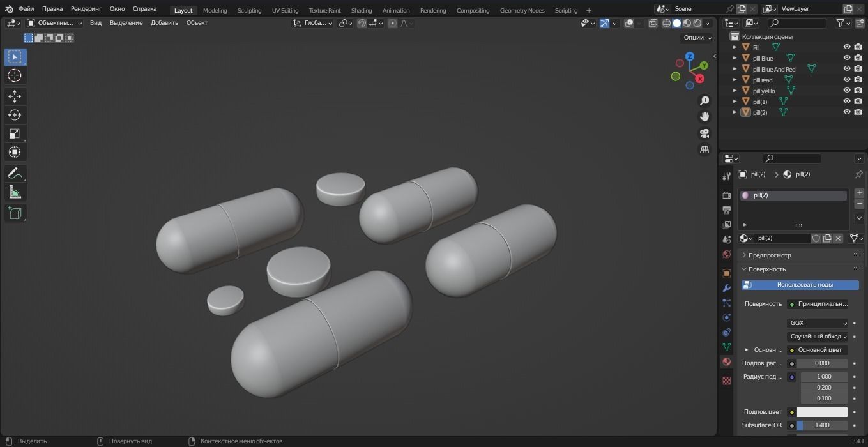The width and height of the screenshot is (868, 447).
Task: Remove material slot with minus button
Action: [859, 204]
